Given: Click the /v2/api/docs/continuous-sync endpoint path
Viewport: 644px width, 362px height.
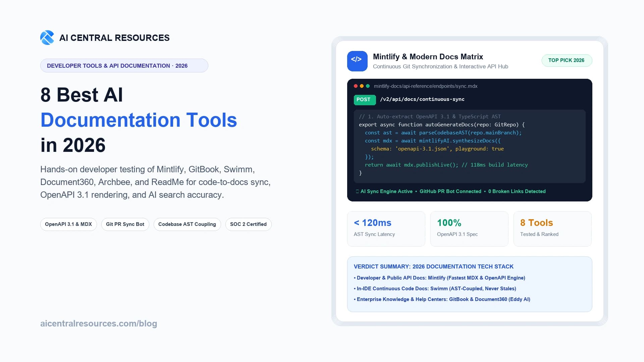Looking at the screenshot, I should [422, 99].
